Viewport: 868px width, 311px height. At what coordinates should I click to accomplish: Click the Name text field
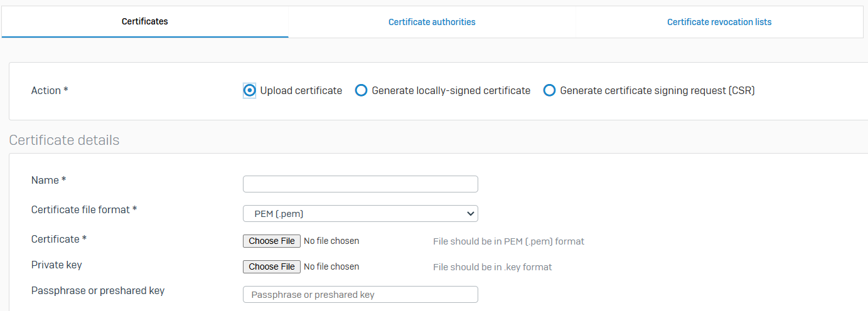coord(360,184)
